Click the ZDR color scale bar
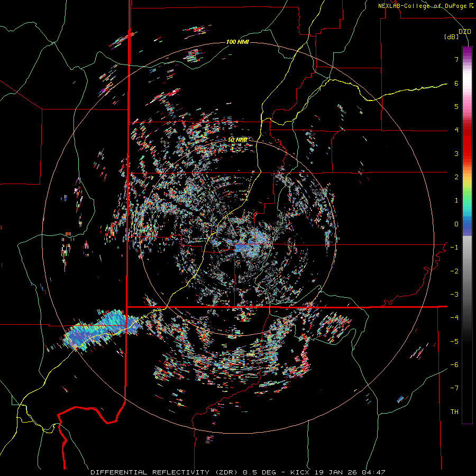The image size is (476, 476). [x=467, y=235]
